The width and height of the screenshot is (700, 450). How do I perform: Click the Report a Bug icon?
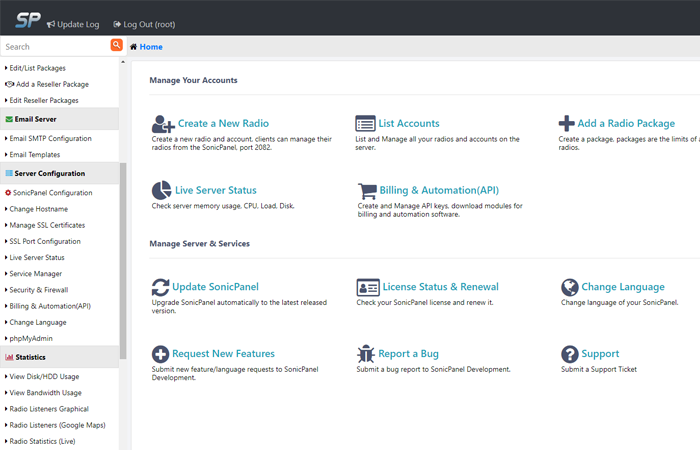tap(366, 354)
